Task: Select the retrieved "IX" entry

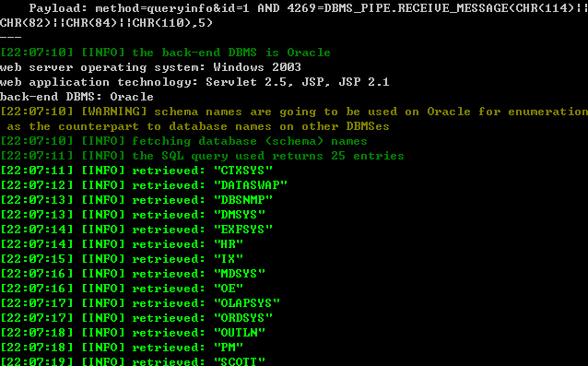Action: pos(122,259)
